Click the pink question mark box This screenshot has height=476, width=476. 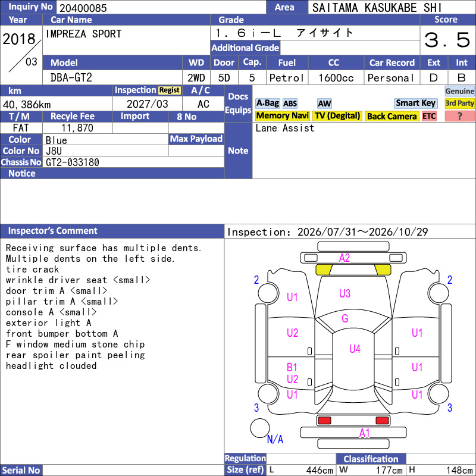tap(459, 116)
